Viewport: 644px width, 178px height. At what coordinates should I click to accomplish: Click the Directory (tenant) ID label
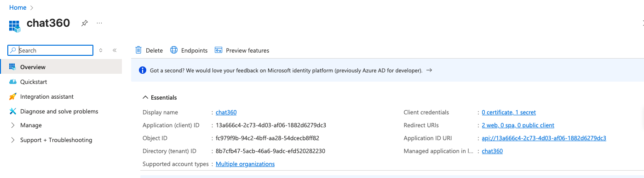[169, 151]
